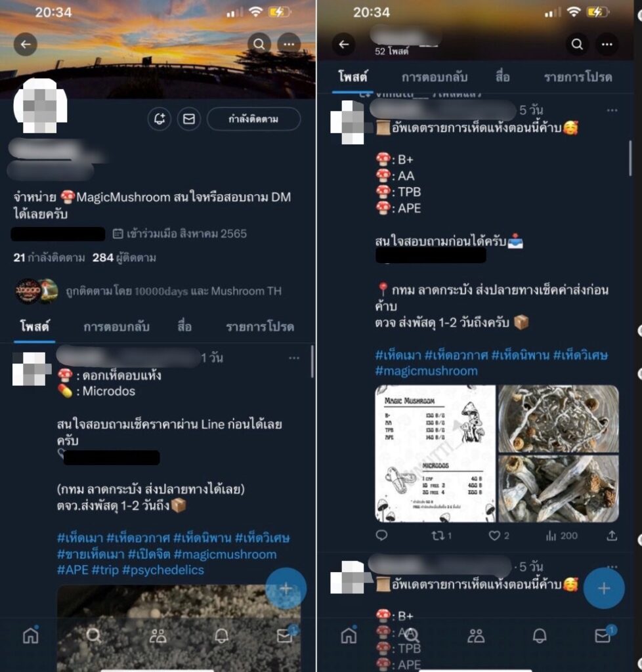This screenshot has width=642, height=672.
Task: Switch to สื่อ tab on right profile
Action: tap(503, 77)
